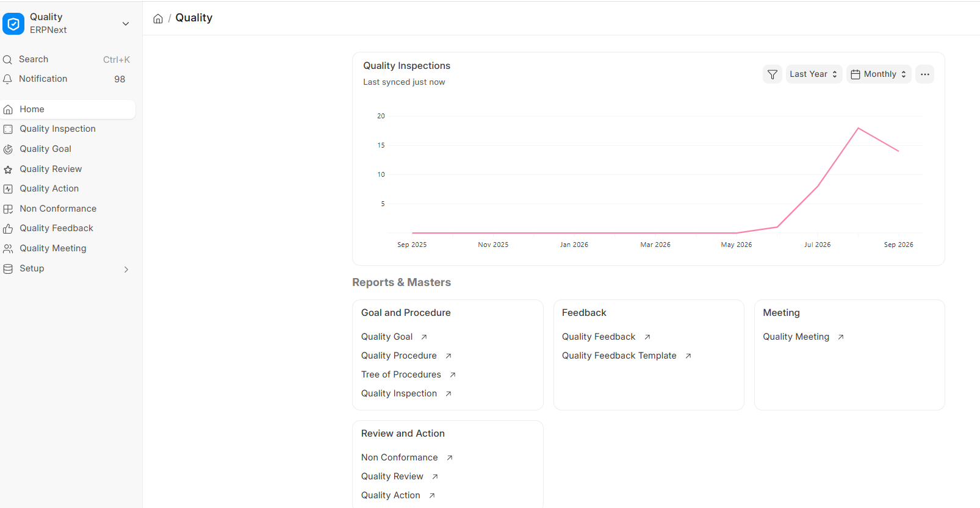Open Quality Review link in Review and Action
Image resolution: width=980 pixels, height=508 pixels.
[x=392, y=476]
